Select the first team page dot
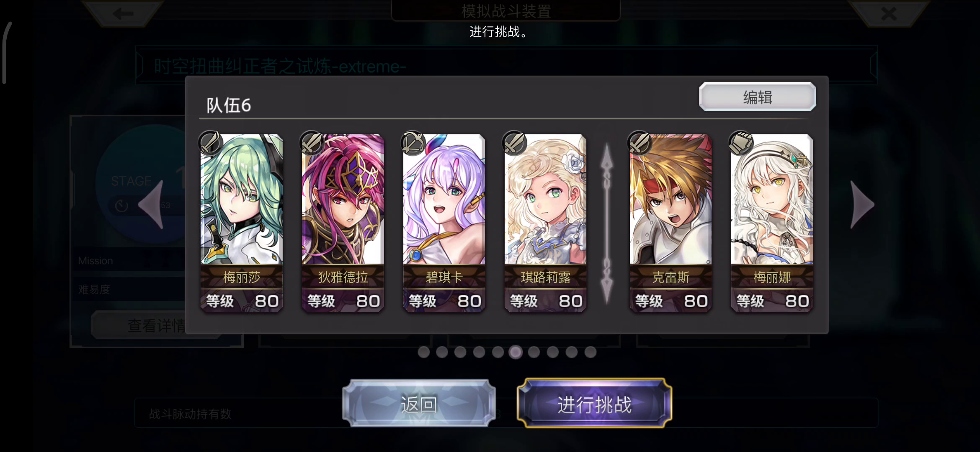The image size is (980, 452). coord(424,352)
